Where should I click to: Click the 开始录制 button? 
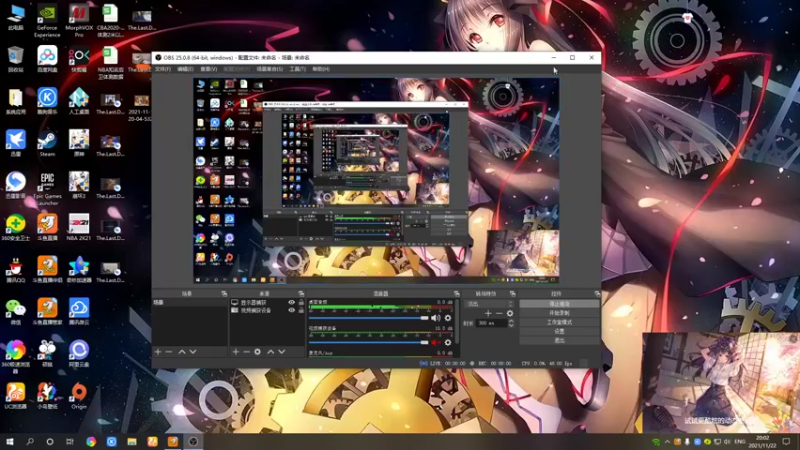click(x=559, y=313)
